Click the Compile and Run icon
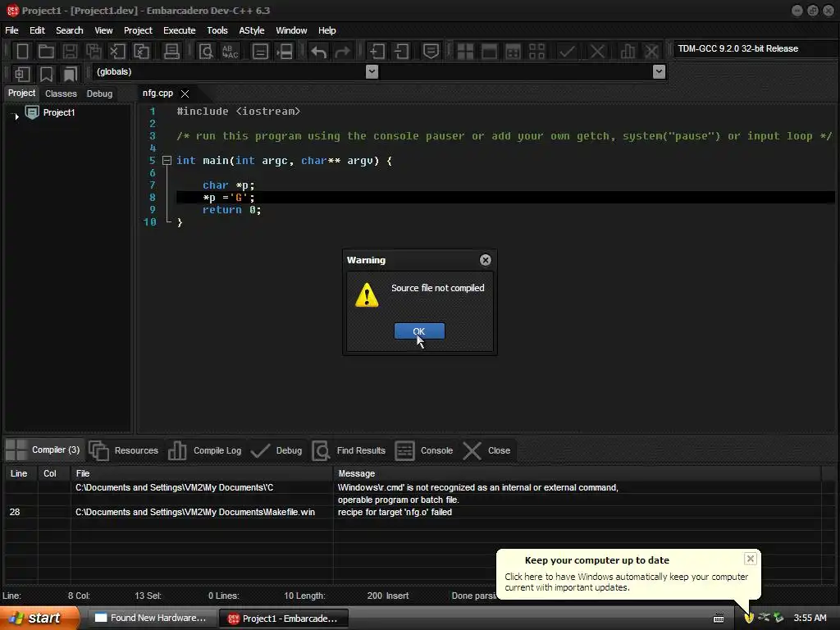The width and height of the screenshot is (840, 630). coord(513,52)
